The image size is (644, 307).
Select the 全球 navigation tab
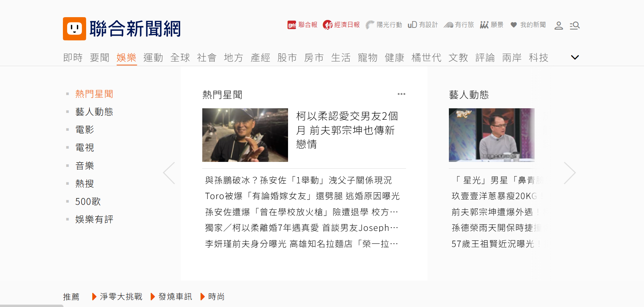tap(180, 58)
